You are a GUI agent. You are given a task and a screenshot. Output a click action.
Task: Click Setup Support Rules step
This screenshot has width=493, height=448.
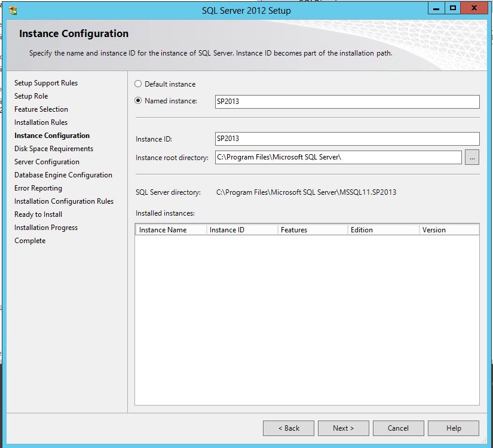click(46, 83)
